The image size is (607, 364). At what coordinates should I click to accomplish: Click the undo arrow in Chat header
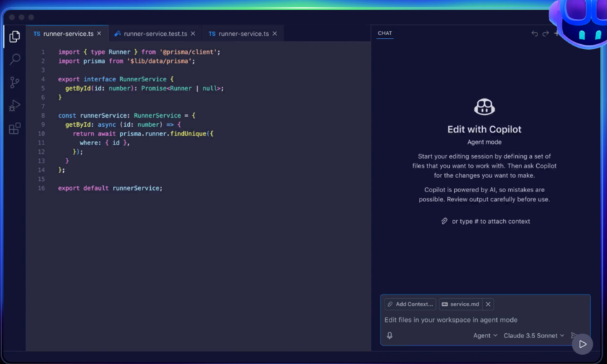[535, 34]
